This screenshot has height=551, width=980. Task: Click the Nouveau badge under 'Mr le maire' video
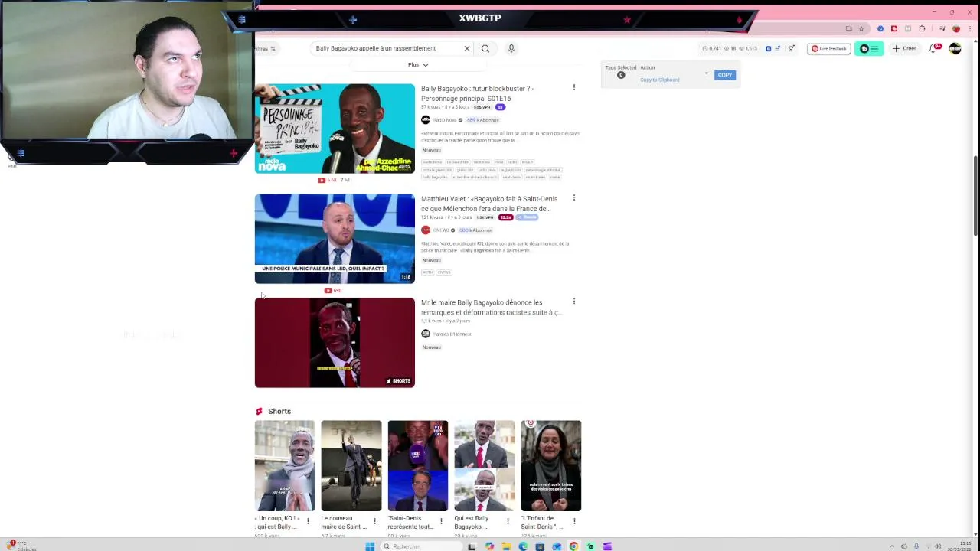coord(432,347)
